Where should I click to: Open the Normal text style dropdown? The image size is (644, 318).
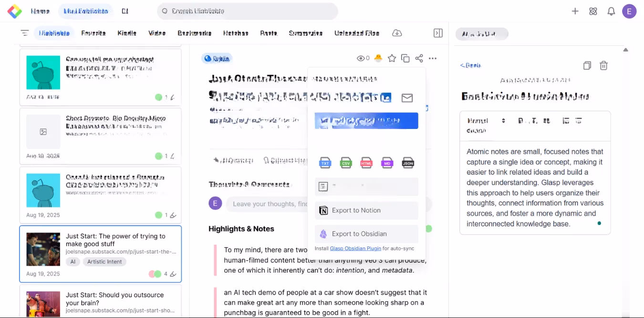point(486,121)
